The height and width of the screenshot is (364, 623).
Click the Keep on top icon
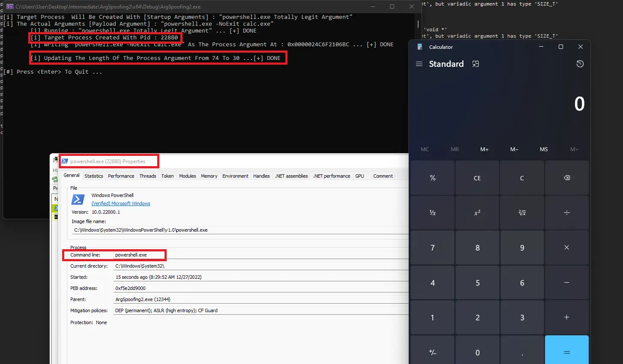coord(476,64)
